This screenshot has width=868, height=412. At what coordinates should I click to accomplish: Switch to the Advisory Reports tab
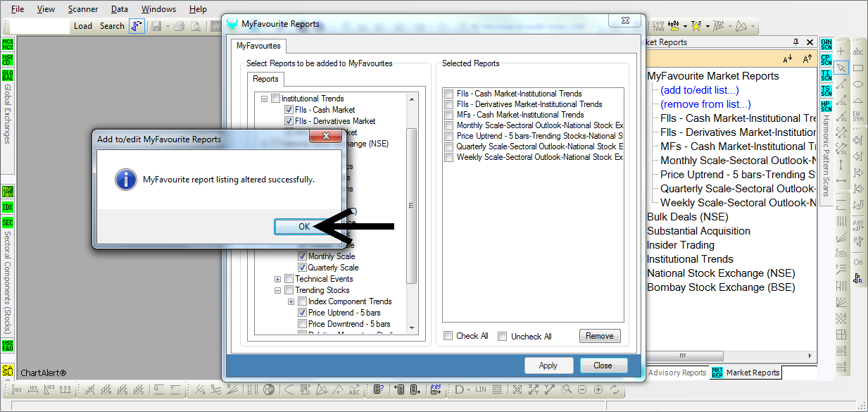coord(677,373)
